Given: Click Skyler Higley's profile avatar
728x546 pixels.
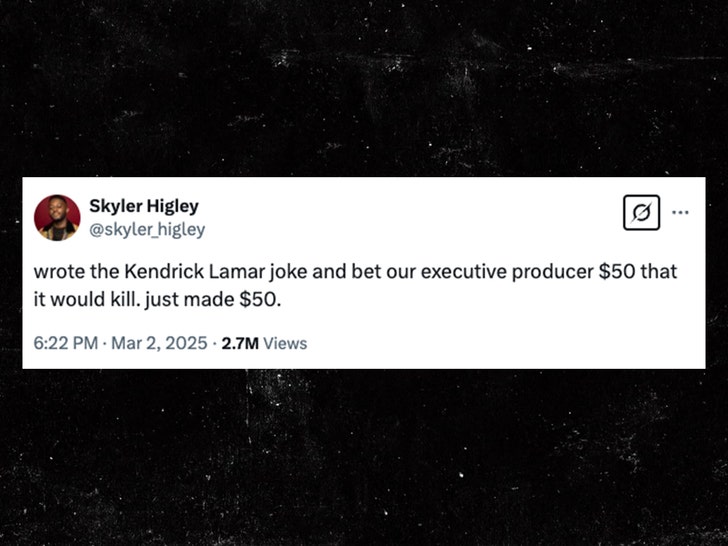Looking at the screenshot, I should pyautogui.click(x=57, y=217).
